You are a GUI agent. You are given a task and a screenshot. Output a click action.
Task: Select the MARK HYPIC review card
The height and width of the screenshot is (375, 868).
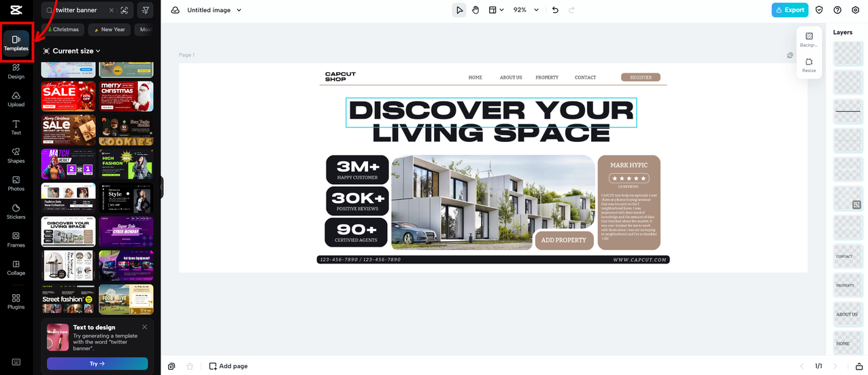coord(629,202)
